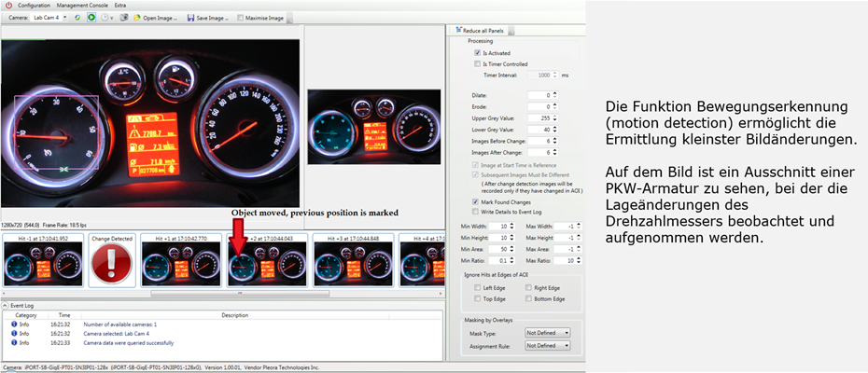Viewport: 868px width, 373px height.
Task: Open the Management Console menu
Action: pos(82,6)
